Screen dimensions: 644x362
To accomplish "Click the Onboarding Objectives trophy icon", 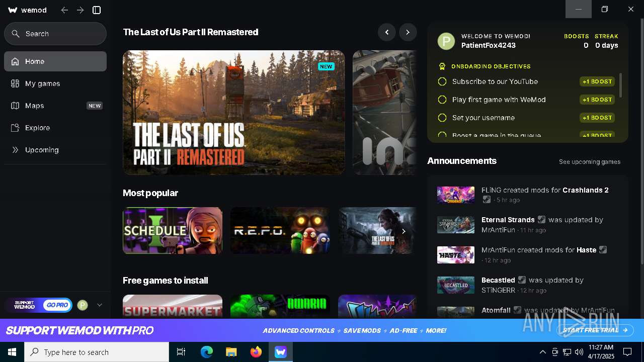I will (442, 66).
